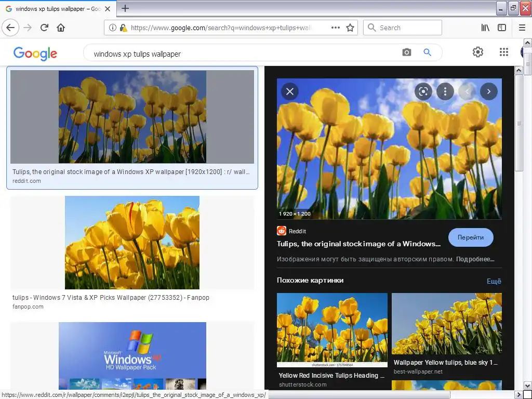Screen dimensions: 532x399
Task: Search by image camera icon
Action: tap(406, 52)
